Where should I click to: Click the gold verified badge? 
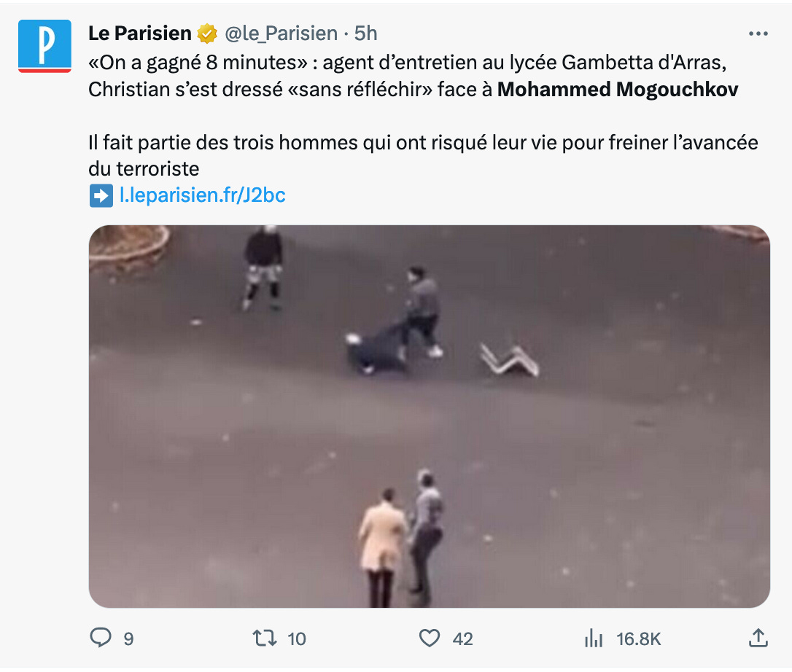(x=206, y=34)
